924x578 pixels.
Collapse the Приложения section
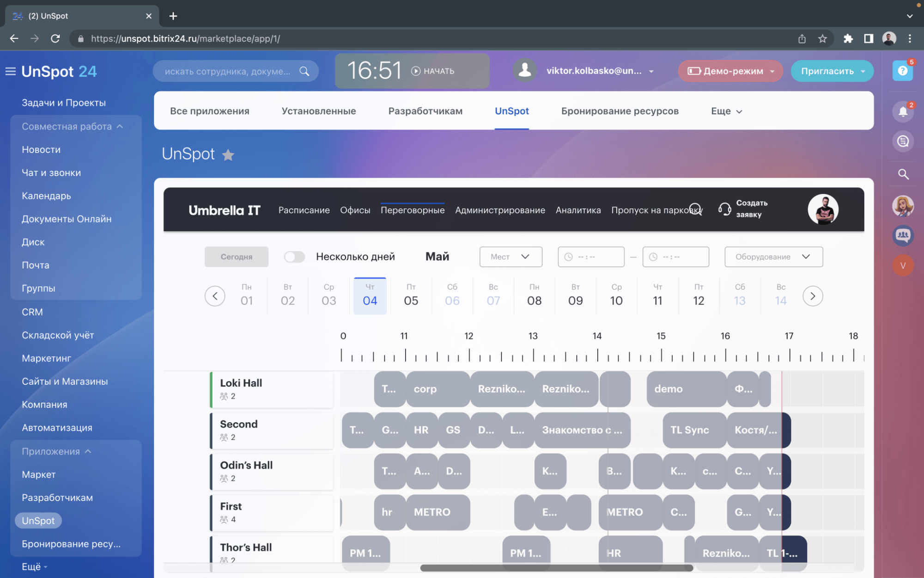tap(56, 451)
